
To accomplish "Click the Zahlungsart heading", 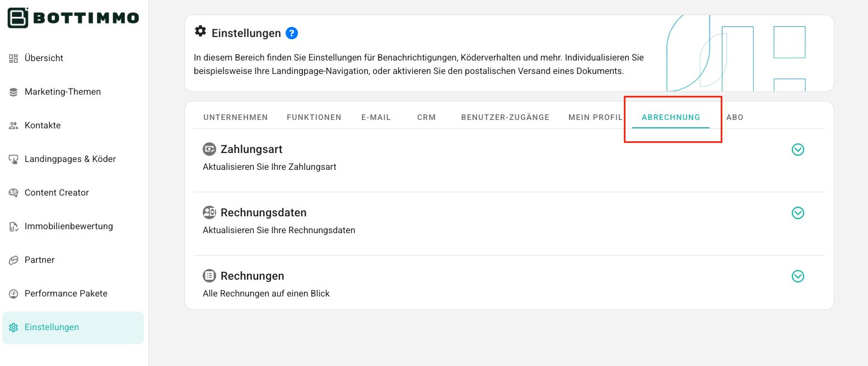I will [251, 150].
